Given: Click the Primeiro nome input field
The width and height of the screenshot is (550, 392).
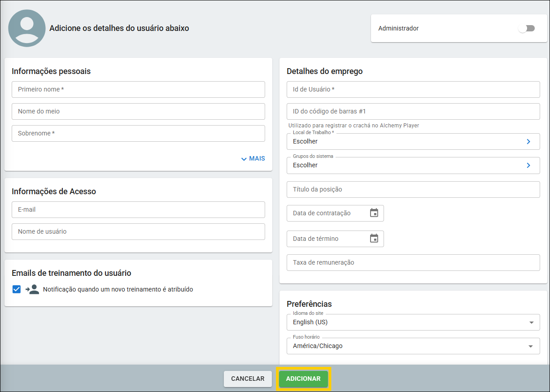Looking at the screenshot, I should [x=138, y=89].
